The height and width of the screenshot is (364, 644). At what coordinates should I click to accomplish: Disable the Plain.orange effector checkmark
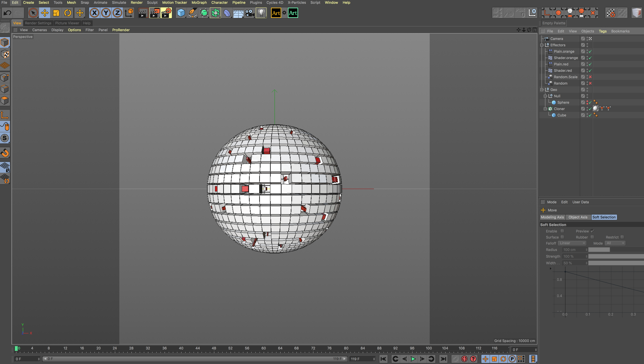(590, 52)
